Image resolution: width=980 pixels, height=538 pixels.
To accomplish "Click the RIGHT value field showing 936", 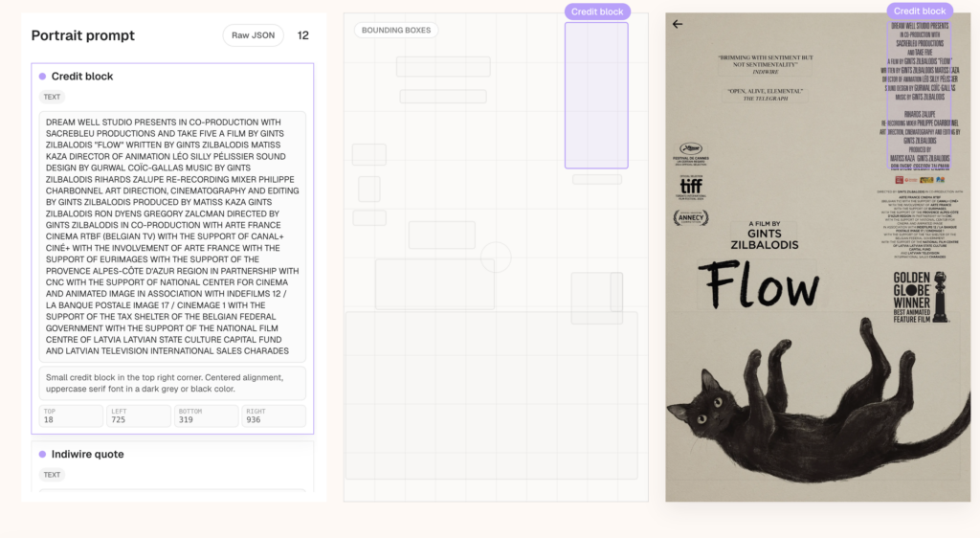I will coord(274,416).
